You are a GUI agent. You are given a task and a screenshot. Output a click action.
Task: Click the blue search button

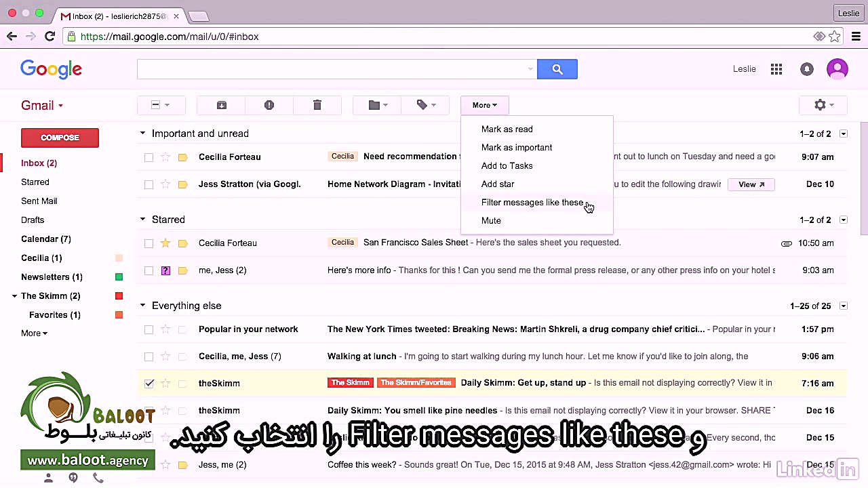(x=557, y=69)
